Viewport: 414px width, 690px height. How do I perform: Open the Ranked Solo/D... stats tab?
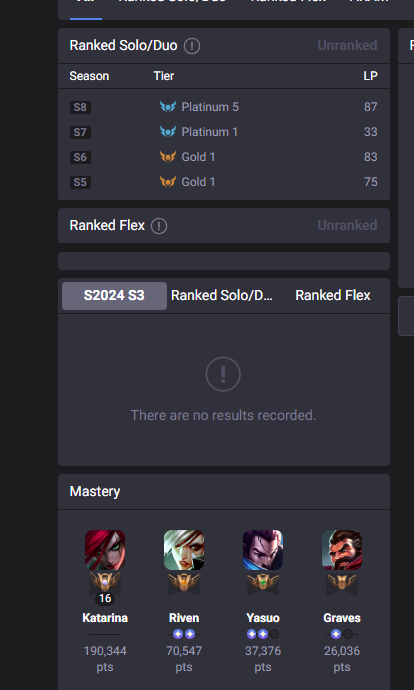pyautogui.click(x=222, y=296)
